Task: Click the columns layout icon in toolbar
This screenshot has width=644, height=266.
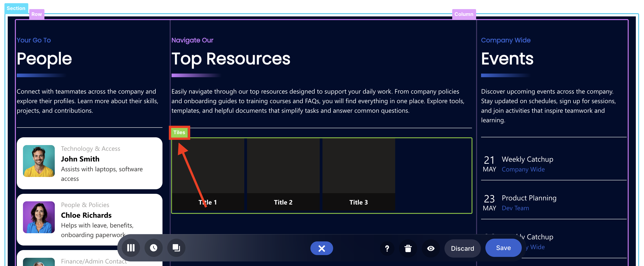Action: coord(131,248)
